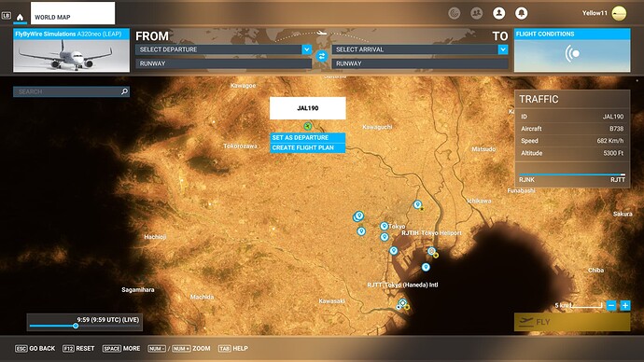Open the arrival Runway selector
This screenshot has width=644, height=362.
[420, 63]
